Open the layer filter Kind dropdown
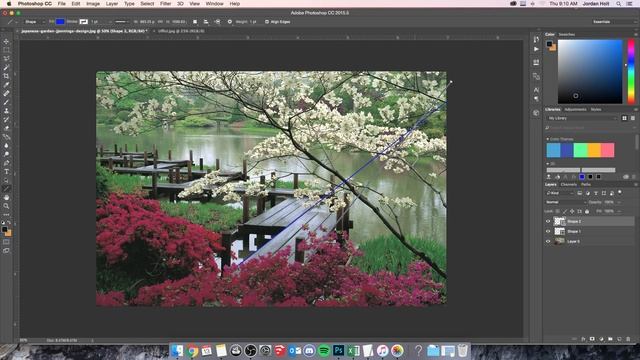The width and height of the screenshot is (640, 360). pos(559,193)
